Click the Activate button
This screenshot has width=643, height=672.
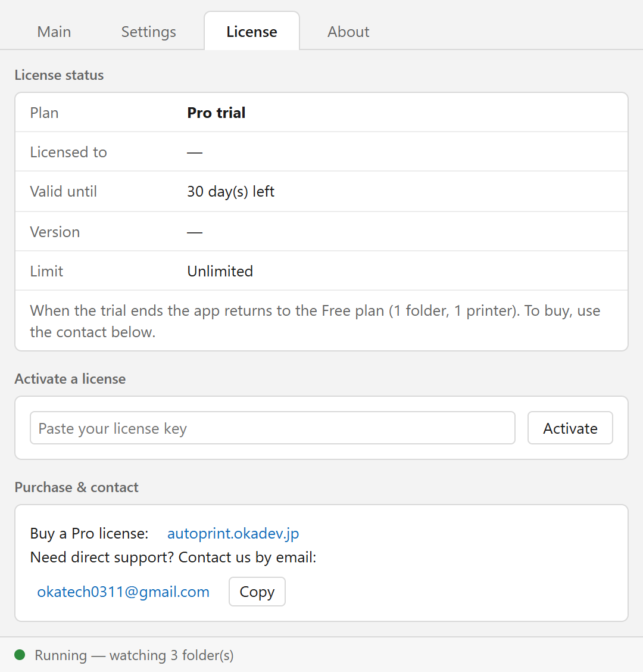[570, 428]
